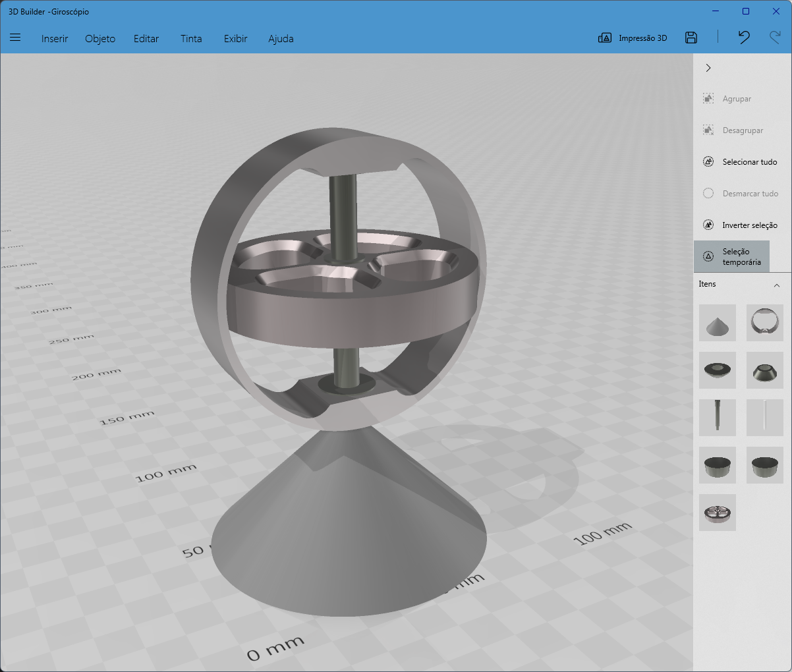
Task: Open the Objeto menu
Action: (100, 38)
